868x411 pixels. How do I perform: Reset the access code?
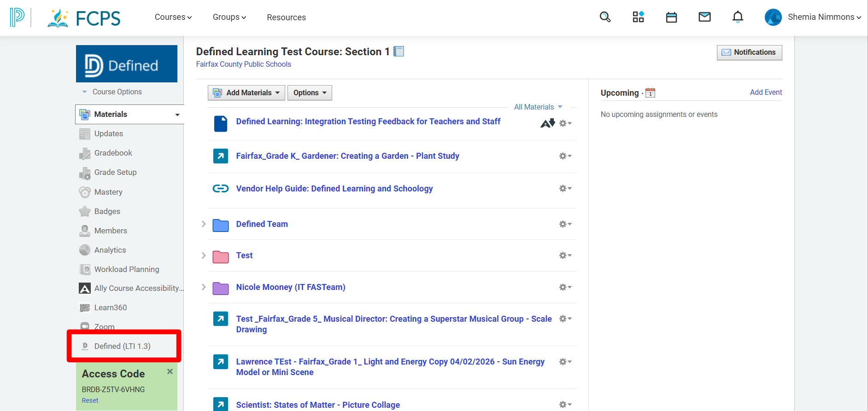(x=90, y=400)
